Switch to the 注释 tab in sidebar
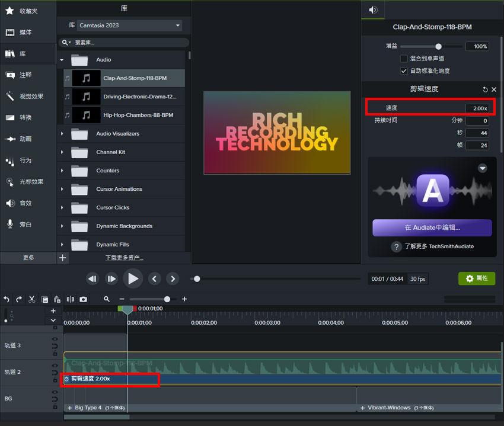The height and width of the screenshot is (426, 504). pyautogui.click(x=25, y=75)
